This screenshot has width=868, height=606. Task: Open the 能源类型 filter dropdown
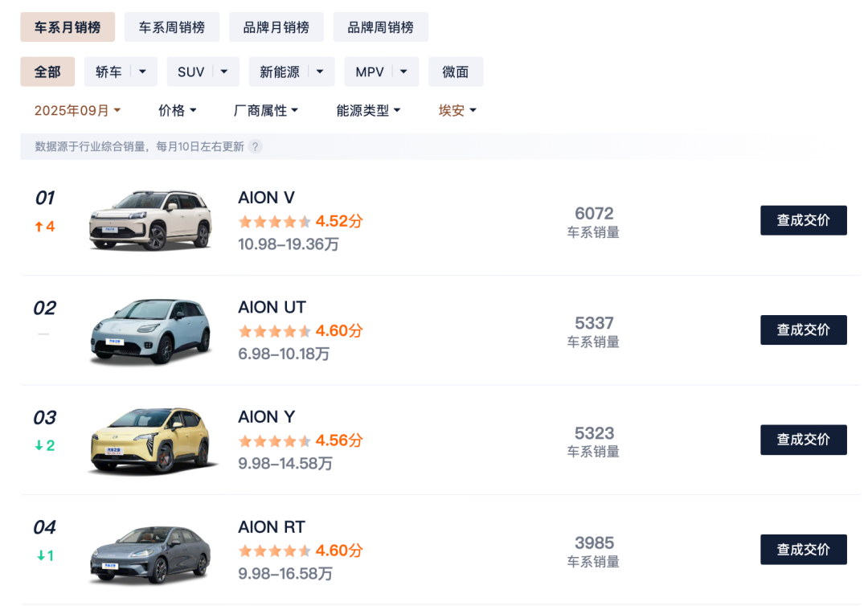coord(368,111)
